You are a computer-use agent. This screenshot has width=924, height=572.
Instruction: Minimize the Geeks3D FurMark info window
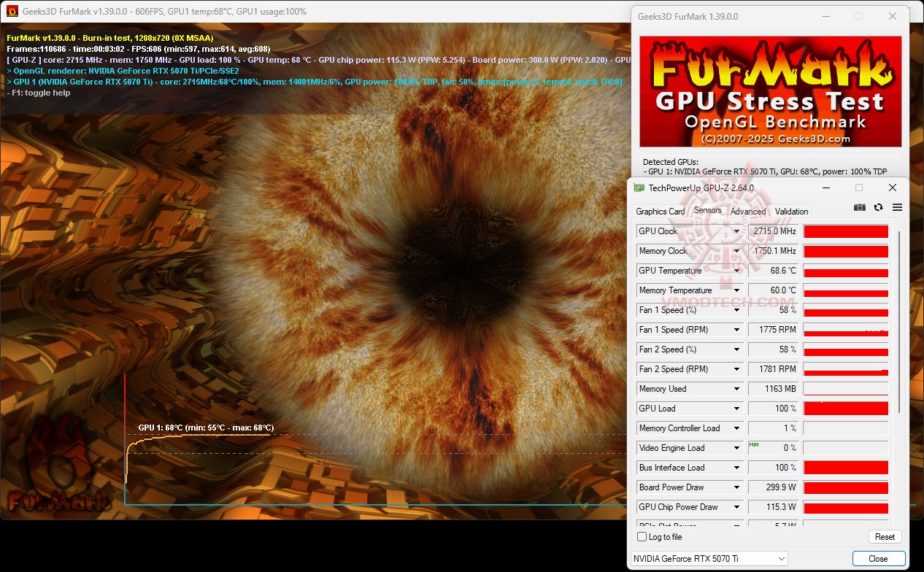coord(825,16)
